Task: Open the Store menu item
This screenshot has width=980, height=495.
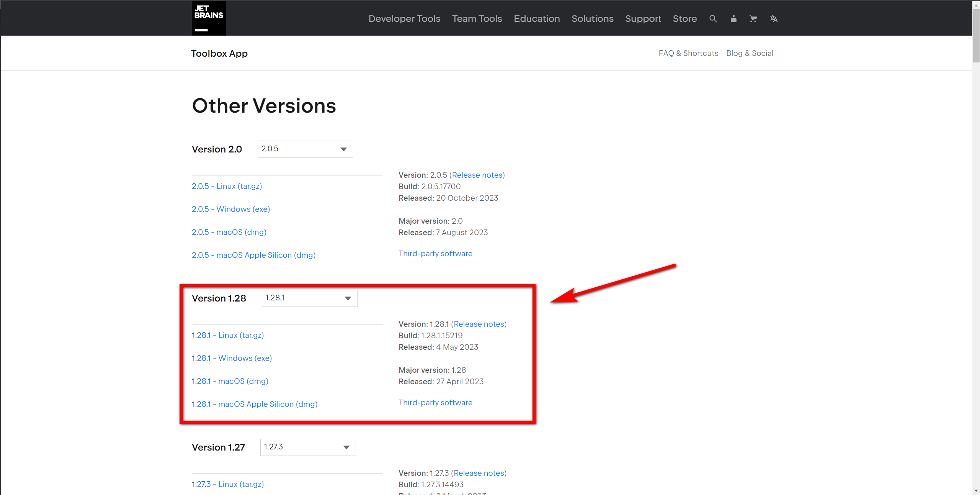Action: 685,18
